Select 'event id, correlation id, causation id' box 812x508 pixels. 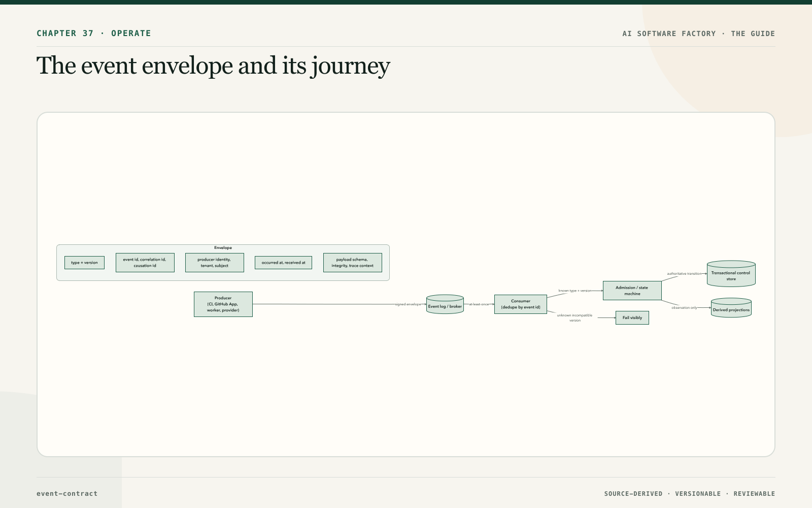pyautogui.click(x=145, y=263)
